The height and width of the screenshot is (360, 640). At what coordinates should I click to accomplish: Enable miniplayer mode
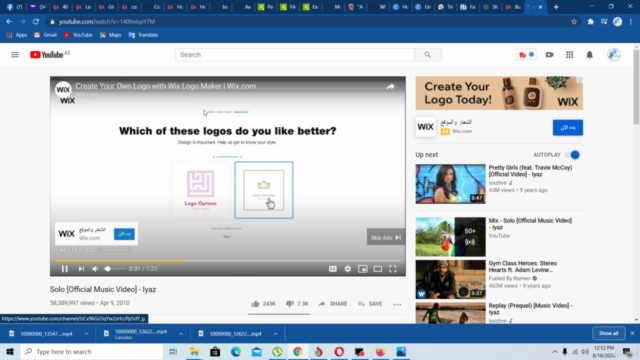pyautogui.click(x=362, y=269)
